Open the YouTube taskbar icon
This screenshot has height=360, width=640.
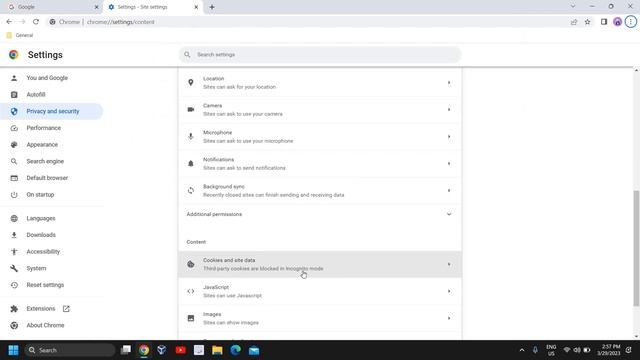[x=180, y=350]
